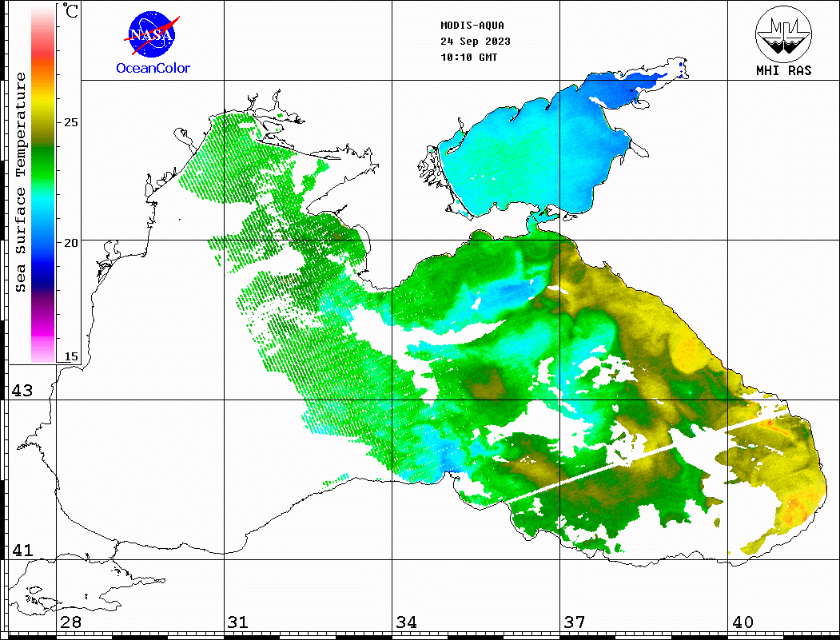
Task: Click the temperature color scale bar
Action: coord(43,184)
